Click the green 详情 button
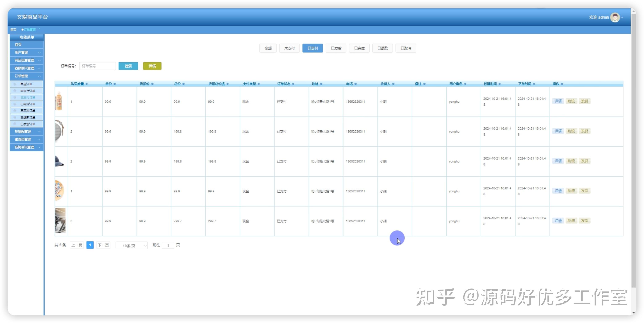 pos(152,66)
